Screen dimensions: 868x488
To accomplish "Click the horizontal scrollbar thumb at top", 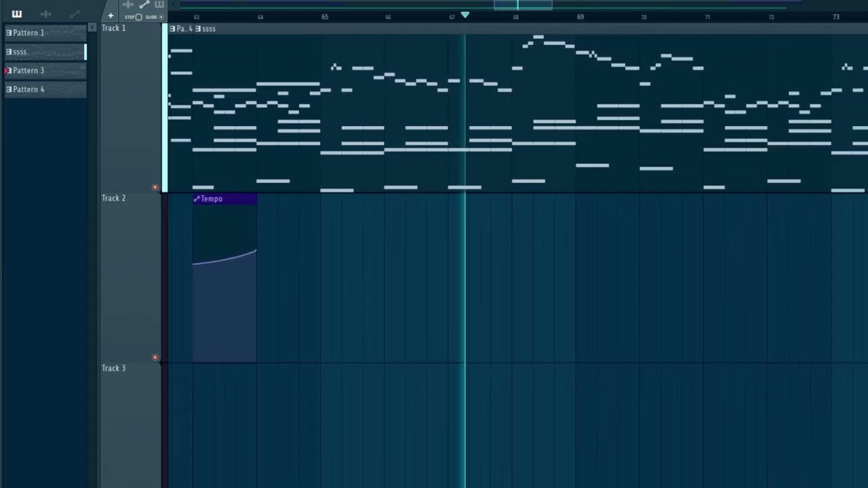I will 523,5.
